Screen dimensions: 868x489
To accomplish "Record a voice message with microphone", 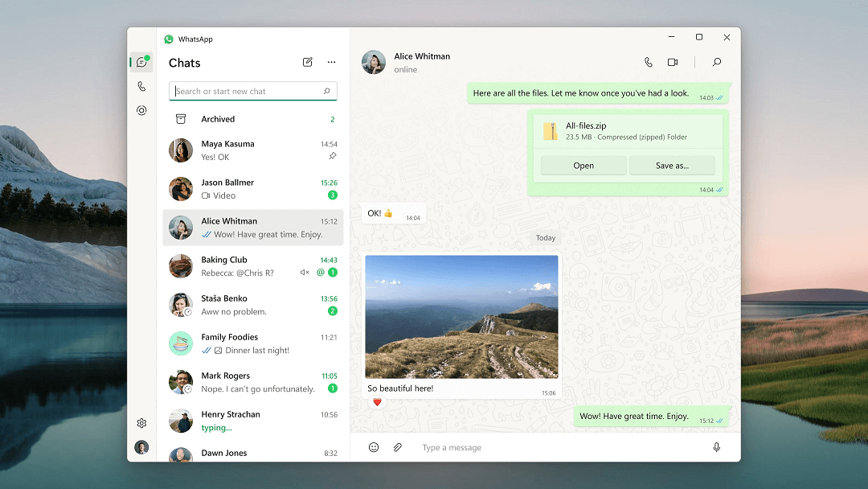I will [716, 447].
